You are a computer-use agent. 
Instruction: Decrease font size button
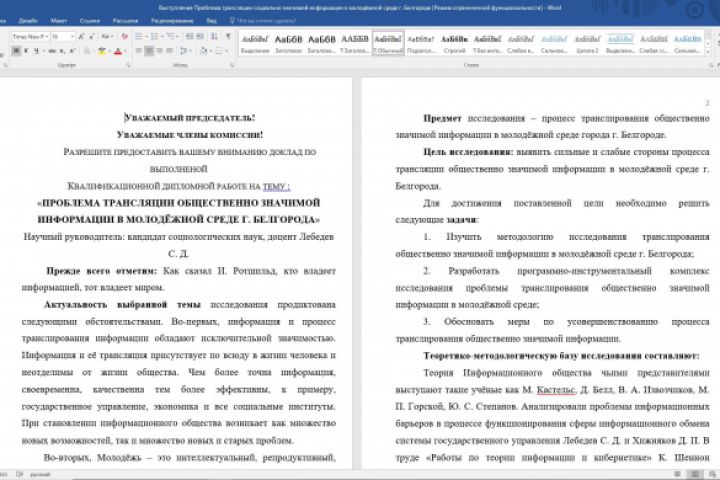point(92,37)
